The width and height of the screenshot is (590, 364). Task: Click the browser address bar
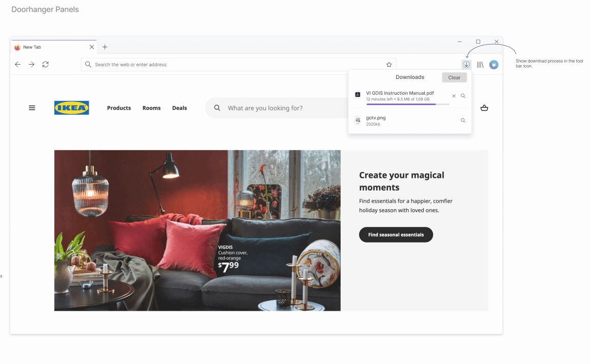click(x=239, y=65)
